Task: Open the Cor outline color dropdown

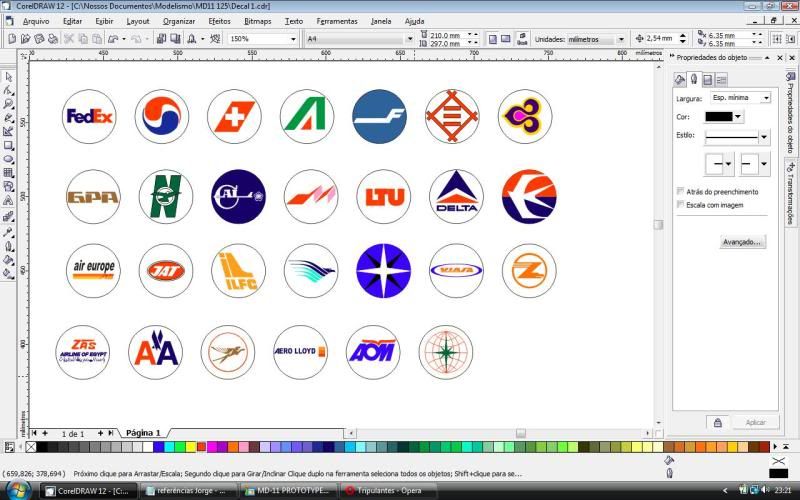Action: [x=737, y=117]
